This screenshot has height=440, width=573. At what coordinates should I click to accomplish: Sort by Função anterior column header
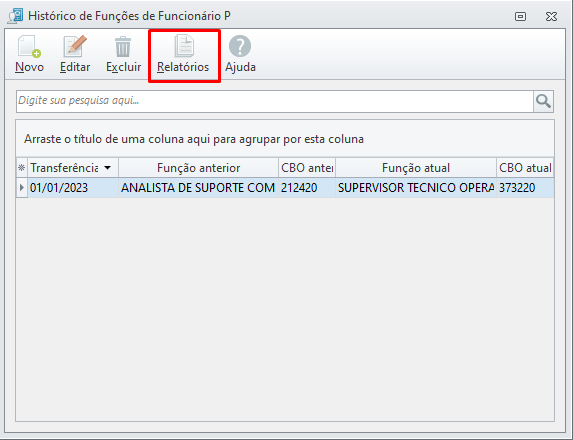(198, 168)
